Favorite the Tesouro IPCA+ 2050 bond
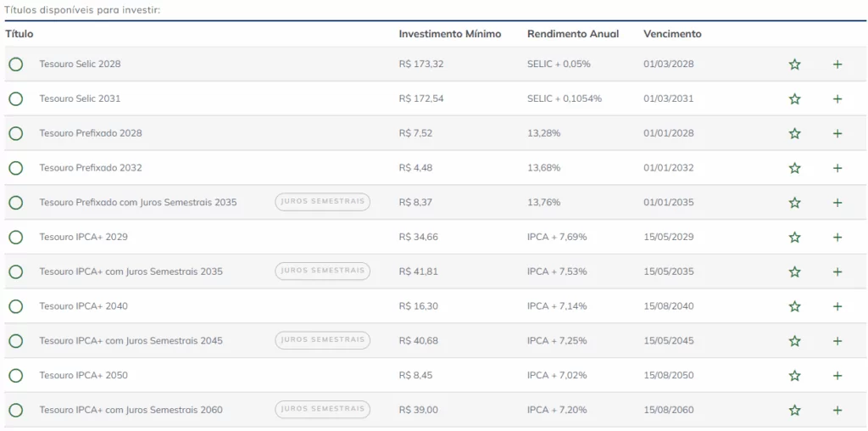Screen dimensions: 868x431 [x=794, y=376]
